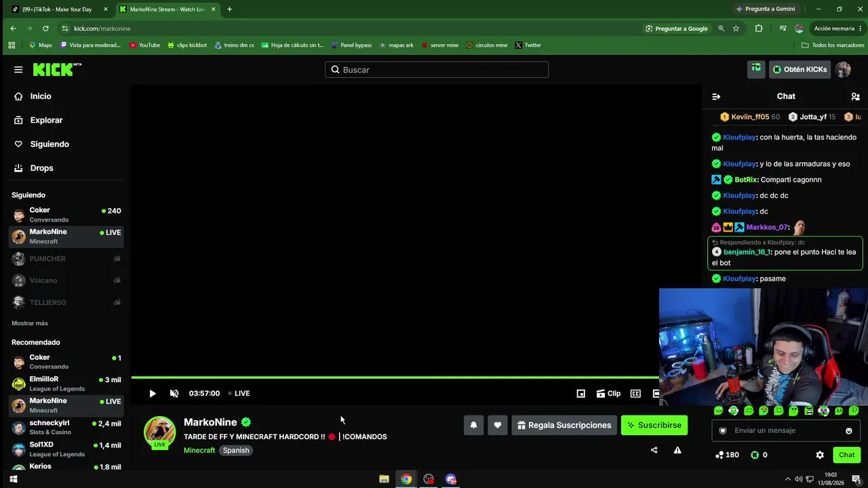Click the channel points balance 180
Viewport: 868px width, 488px height.
(x=727, y=455)
